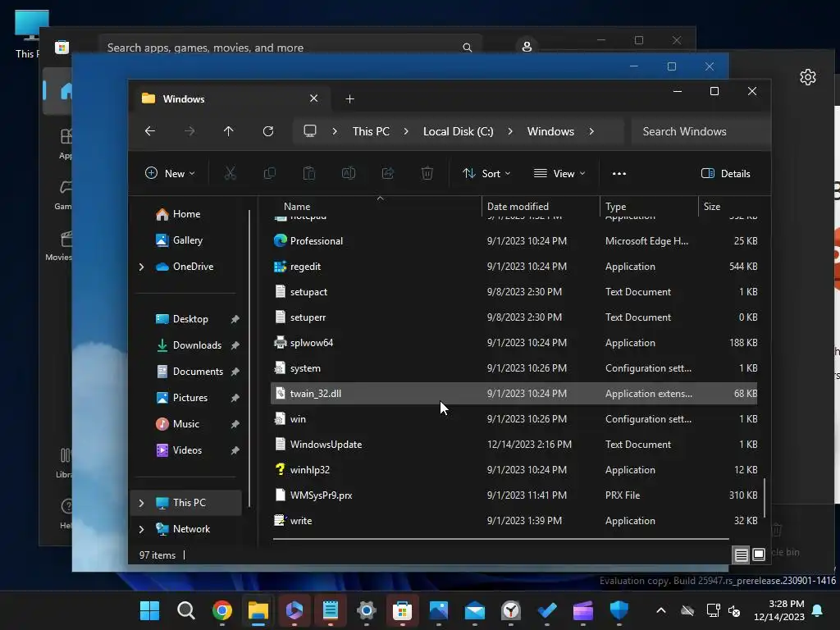The image size is (840, 630).
Task: Expand chevron after Windows in address bar
Action: [591, 131]
